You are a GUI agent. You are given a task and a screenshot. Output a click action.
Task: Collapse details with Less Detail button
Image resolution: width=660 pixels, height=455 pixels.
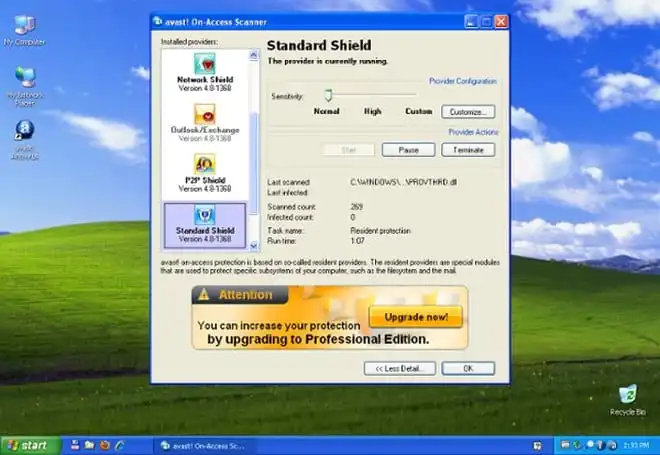(x=399, y=368)
